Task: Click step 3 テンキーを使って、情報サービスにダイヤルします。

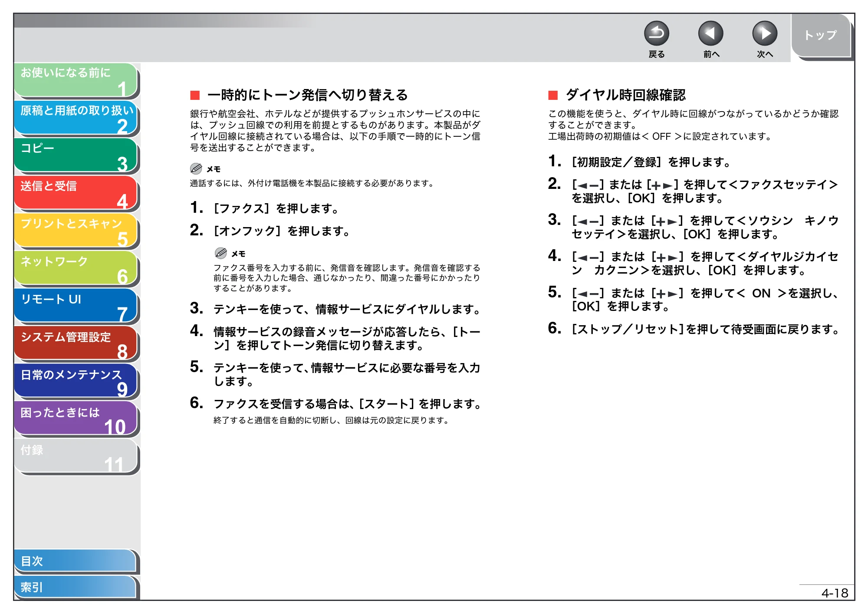Action: pos(347,309)
